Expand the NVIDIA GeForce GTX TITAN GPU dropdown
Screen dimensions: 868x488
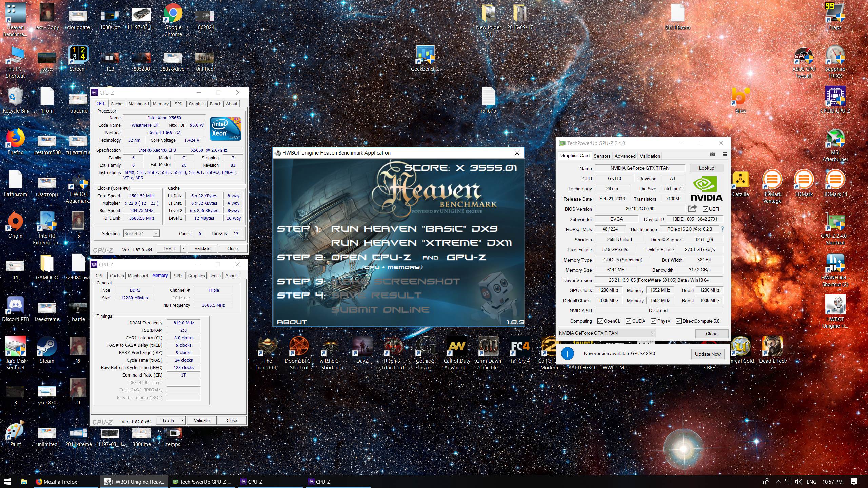click(x=607, y=333)
